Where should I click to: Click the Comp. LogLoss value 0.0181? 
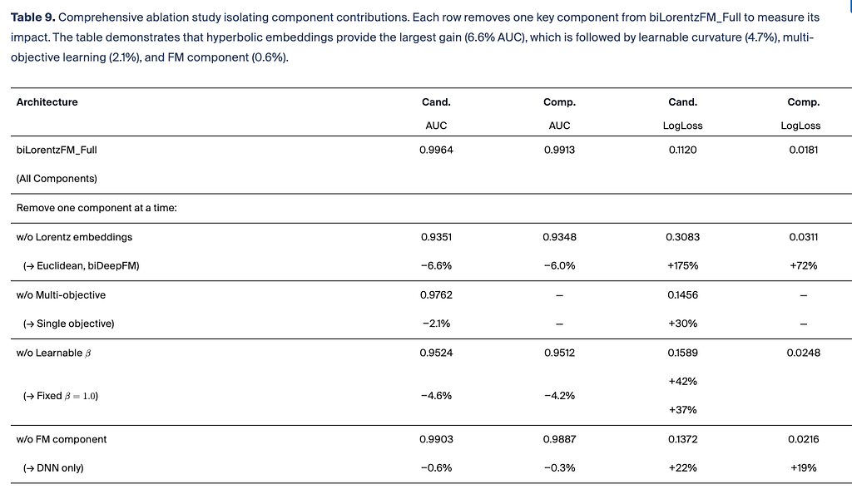pos(803,150)
